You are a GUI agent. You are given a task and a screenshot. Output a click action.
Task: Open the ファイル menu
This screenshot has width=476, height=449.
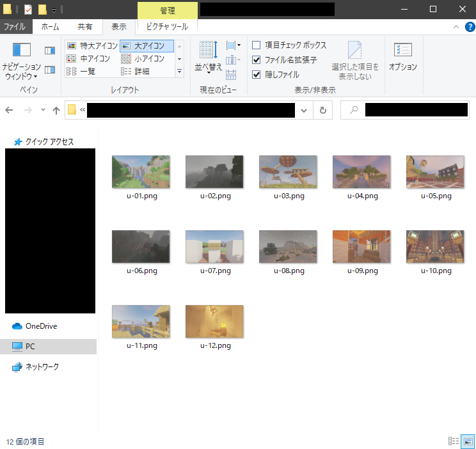coord(15,27)
